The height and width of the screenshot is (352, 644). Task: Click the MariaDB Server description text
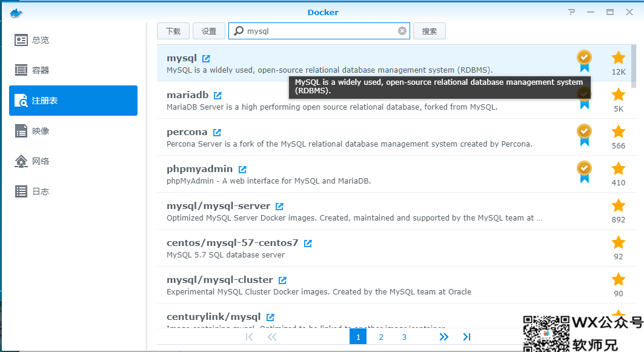coord(332,107)
